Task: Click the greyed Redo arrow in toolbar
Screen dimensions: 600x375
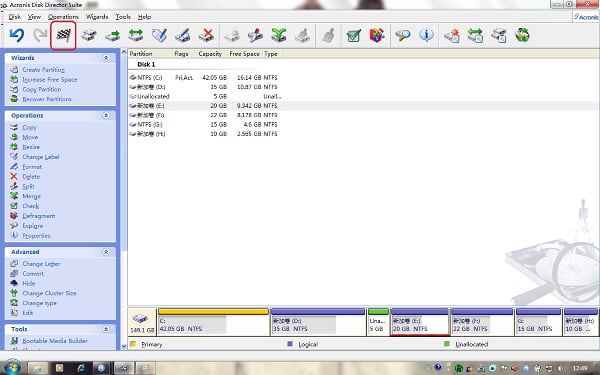Action: tap(40, 36)
